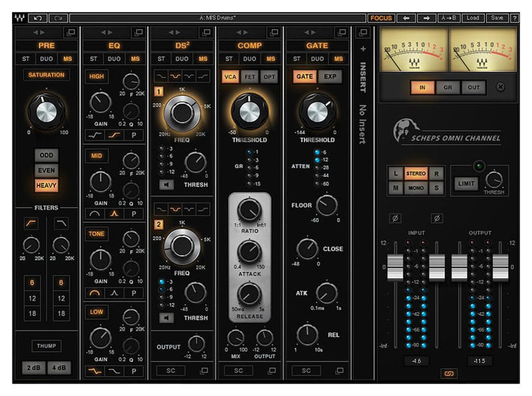The image size is (532, 396).
Task: Click the preset name bar A: M/S Drums
Action: point(217,18)
